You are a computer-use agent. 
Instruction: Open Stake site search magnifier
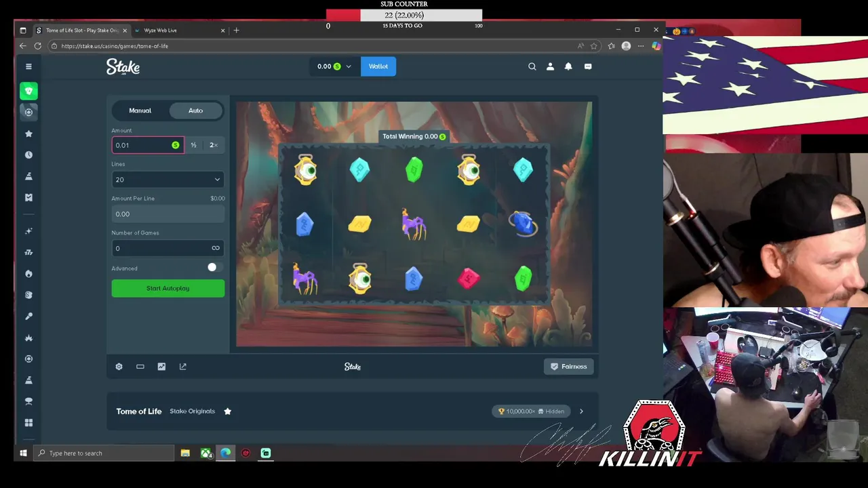point(532,66)
